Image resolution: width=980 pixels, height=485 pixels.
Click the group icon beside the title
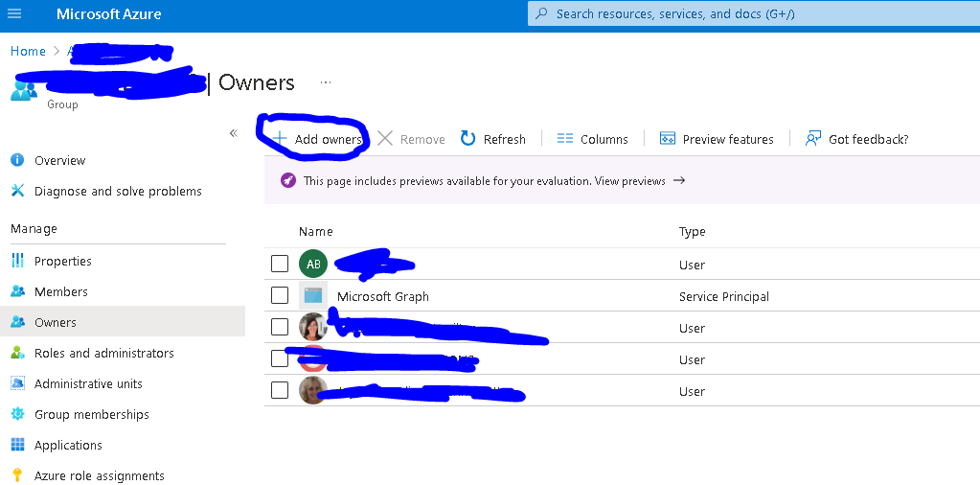(x=24, y=90)
